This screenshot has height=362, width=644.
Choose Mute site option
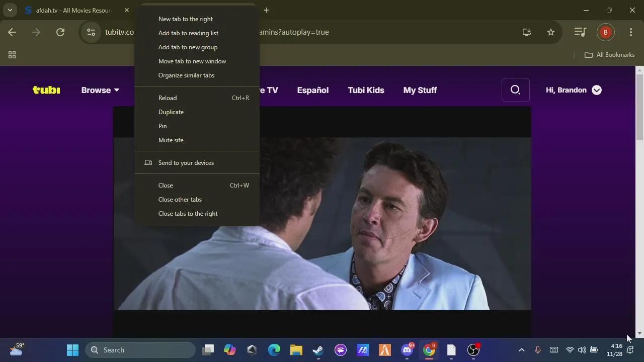pos(197,140)
